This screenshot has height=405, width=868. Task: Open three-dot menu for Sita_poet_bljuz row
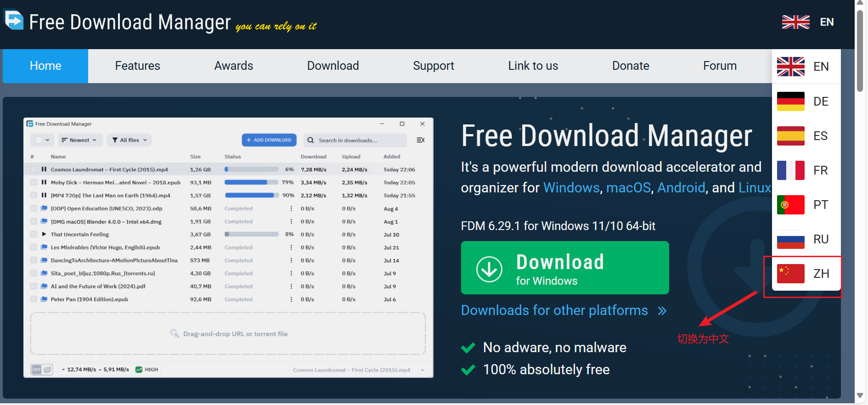tap(291, 273)
